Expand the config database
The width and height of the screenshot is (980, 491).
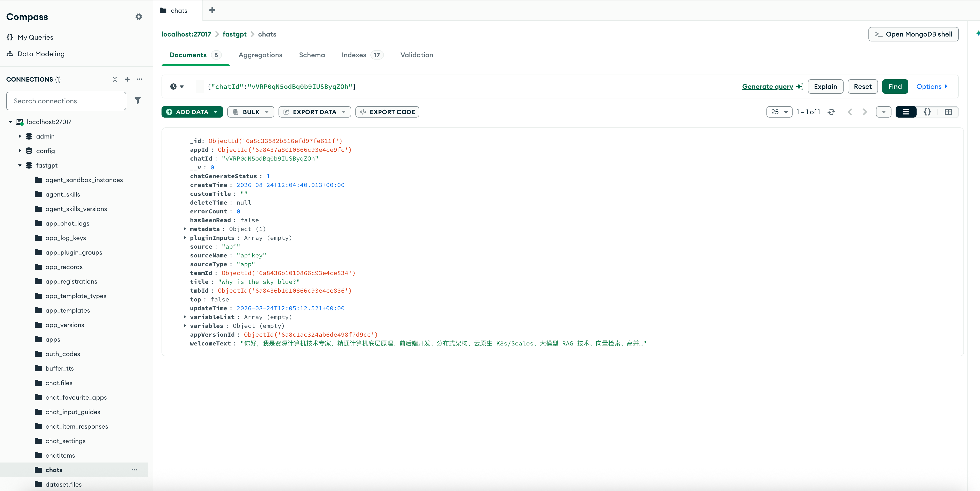coord(20,151)
